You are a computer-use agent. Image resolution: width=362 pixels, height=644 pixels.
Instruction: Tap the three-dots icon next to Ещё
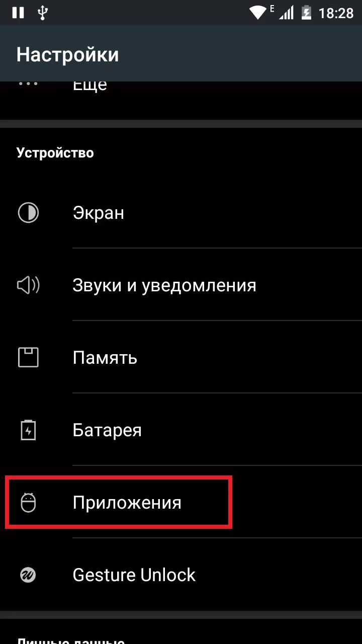pos(28,84)
